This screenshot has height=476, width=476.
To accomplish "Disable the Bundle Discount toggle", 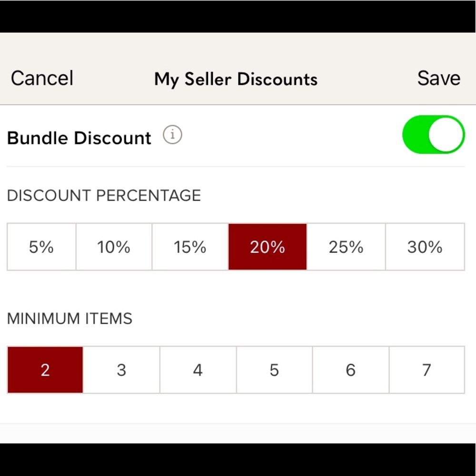I will (433, 135).
